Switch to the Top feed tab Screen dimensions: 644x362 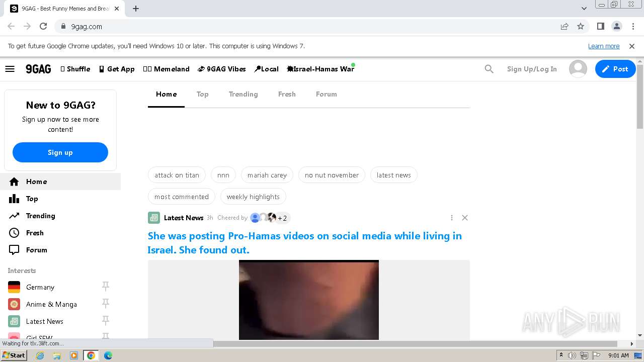[x=202, y=94]
